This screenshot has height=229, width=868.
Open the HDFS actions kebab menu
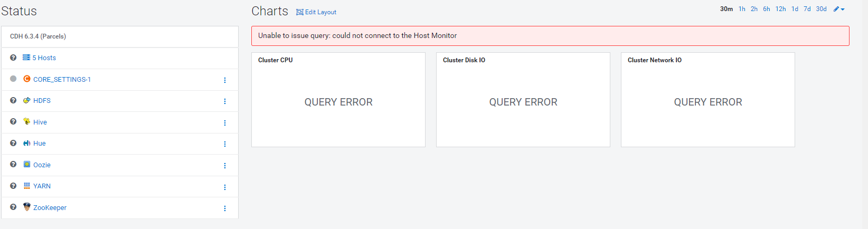225,101
